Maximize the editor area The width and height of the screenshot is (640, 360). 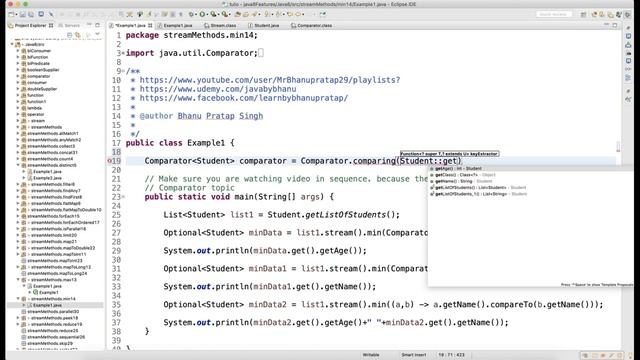click(615, 25)
